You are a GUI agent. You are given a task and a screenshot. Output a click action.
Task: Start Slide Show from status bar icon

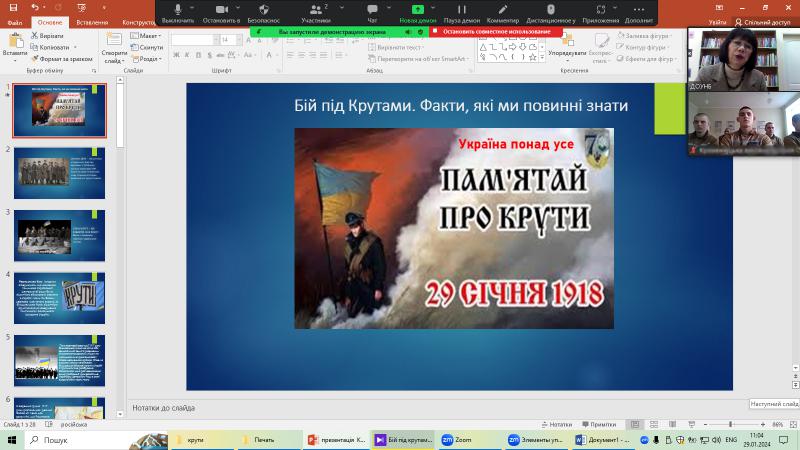(x=691, y=424)
